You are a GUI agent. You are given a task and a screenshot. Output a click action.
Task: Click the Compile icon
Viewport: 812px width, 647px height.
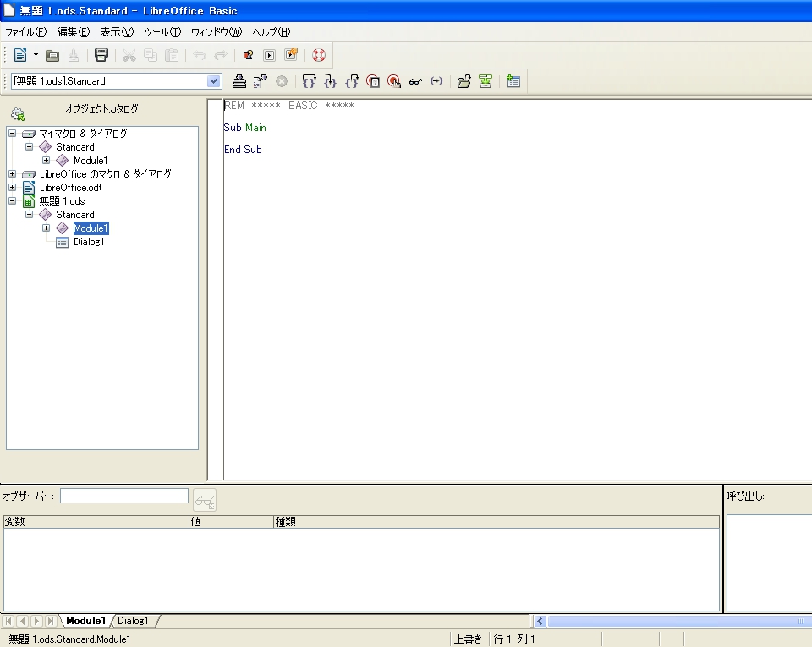239,81
